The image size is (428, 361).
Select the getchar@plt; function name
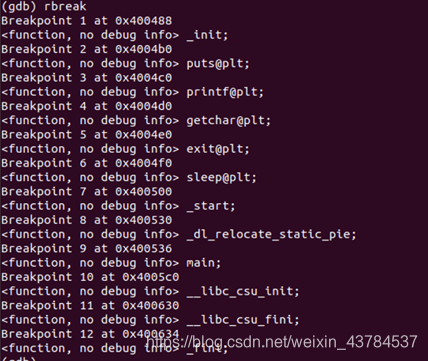229,120
